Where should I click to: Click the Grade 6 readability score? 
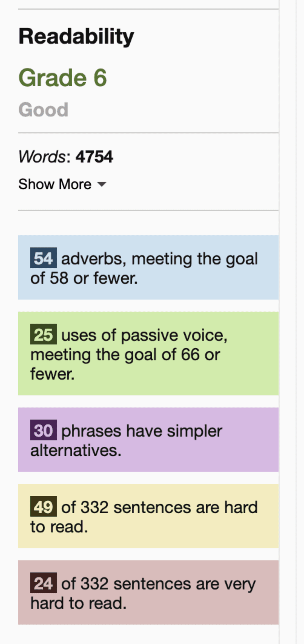(63, 78)
